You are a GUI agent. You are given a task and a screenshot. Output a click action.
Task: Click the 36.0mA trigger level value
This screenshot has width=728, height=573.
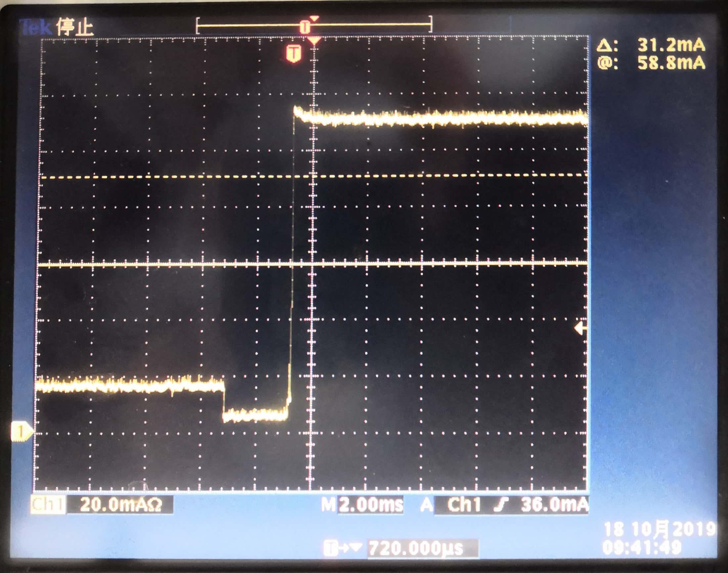coord(554,505)
